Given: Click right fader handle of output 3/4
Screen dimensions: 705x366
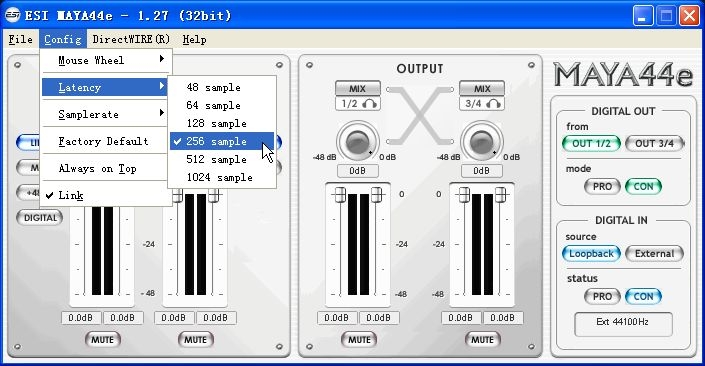Looking at the screenshot, I should [x=500, y=195].
